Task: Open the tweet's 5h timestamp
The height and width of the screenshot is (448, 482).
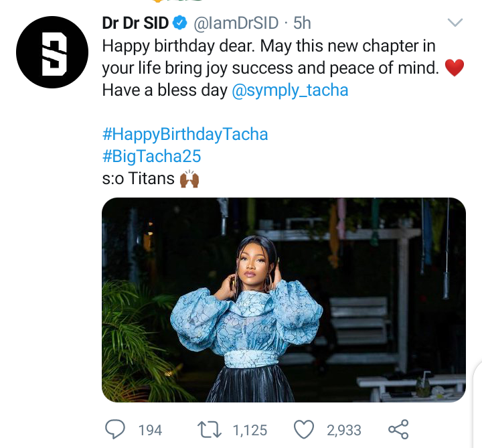Action: click(x=303, y=24)
